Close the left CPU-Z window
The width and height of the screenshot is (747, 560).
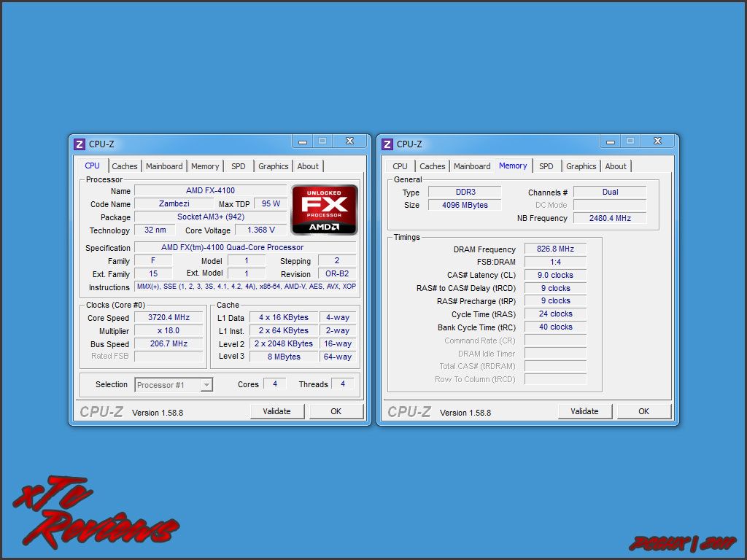[x=349, y=141]
